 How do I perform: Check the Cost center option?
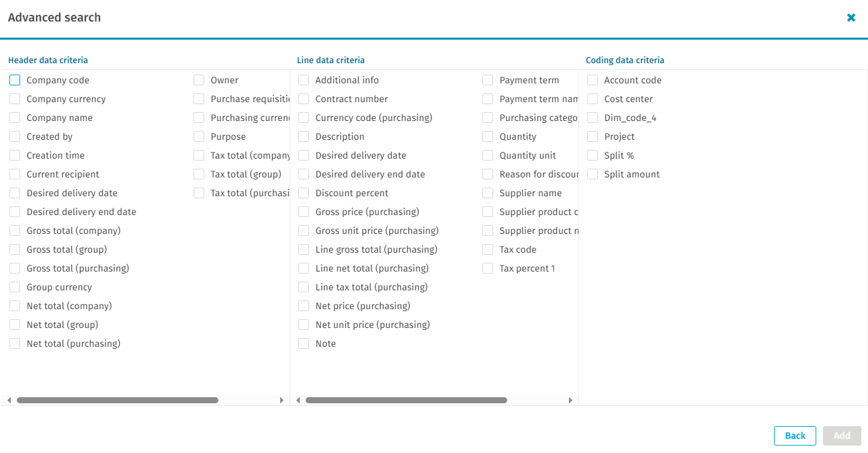pos(593,99)
